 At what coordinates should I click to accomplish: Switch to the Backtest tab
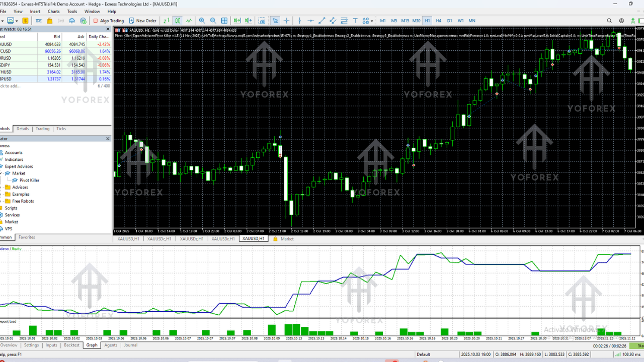click(71, 345)
